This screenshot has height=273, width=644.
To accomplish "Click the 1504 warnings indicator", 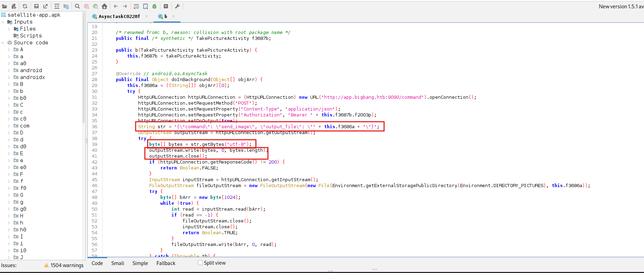I will (x=64, y=265).
